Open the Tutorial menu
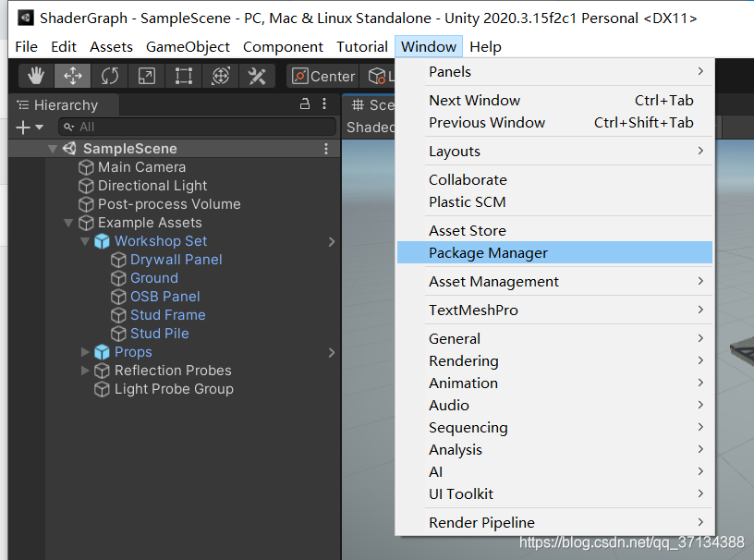Viewport: 754px width, 560px height. [362, 46]
